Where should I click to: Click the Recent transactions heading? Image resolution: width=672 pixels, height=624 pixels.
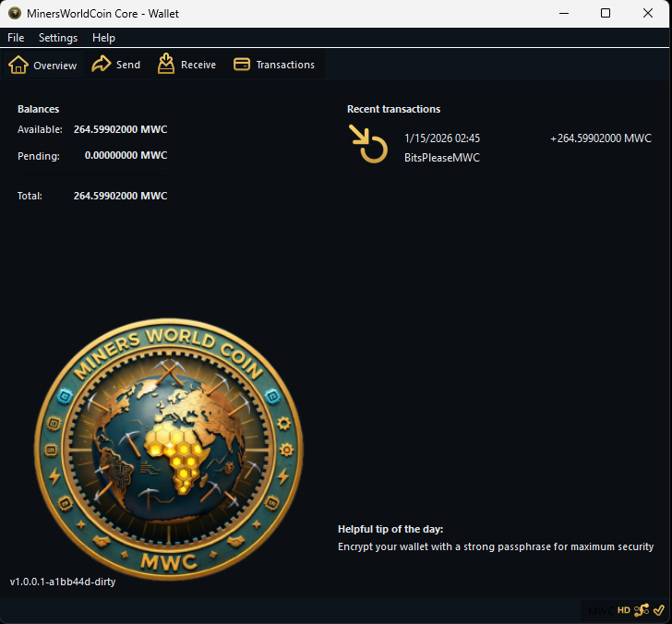click(x=393, y=109)
